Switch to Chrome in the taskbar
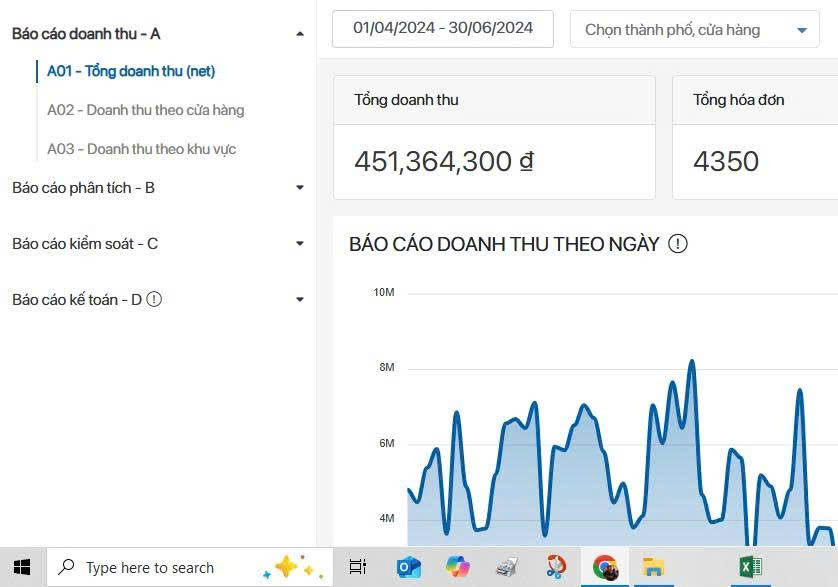The width and height of the screenshot is (838, 587). click(605, 567)
